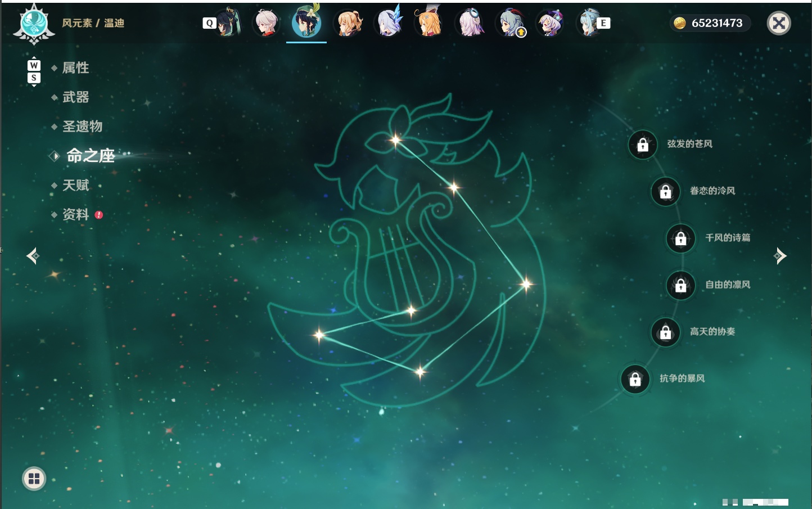Image resolution: width=812 pixels, height=509 pixels.
Task: Click the yellow upgrade arrow badge
Action: click(x=521, y=33)
